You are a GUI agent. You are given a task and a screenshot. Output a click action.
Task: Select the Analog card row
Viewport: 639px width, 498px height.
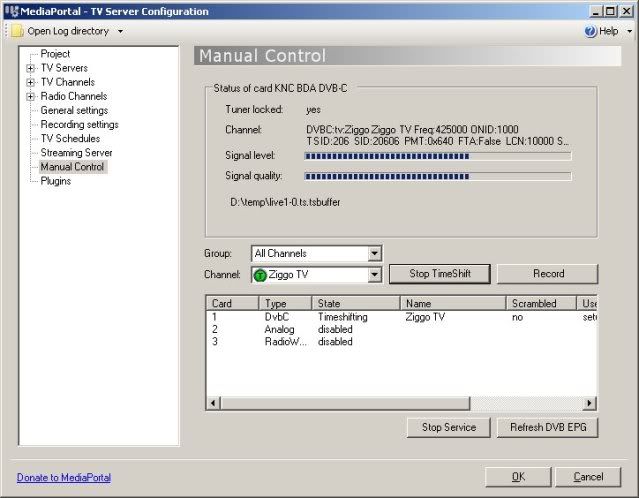(401, 329)
